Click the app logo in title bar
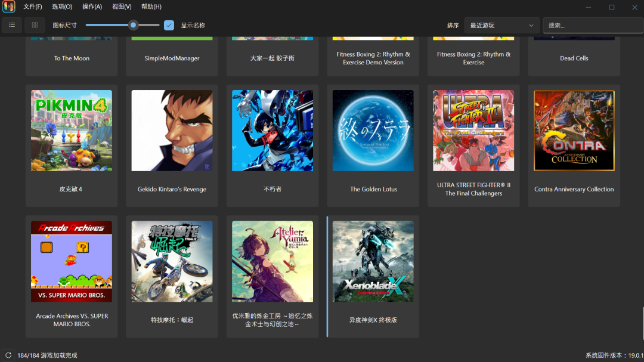 pyautogui.click(x=8, y=7)
